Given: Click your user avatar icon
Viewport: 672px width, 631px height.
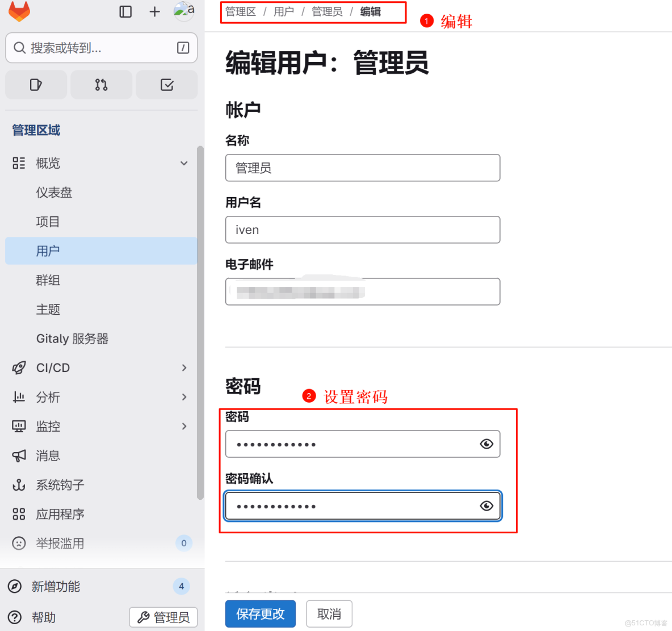Looking at the screenshot, I should pyautogui.click(x=183, y=11).
